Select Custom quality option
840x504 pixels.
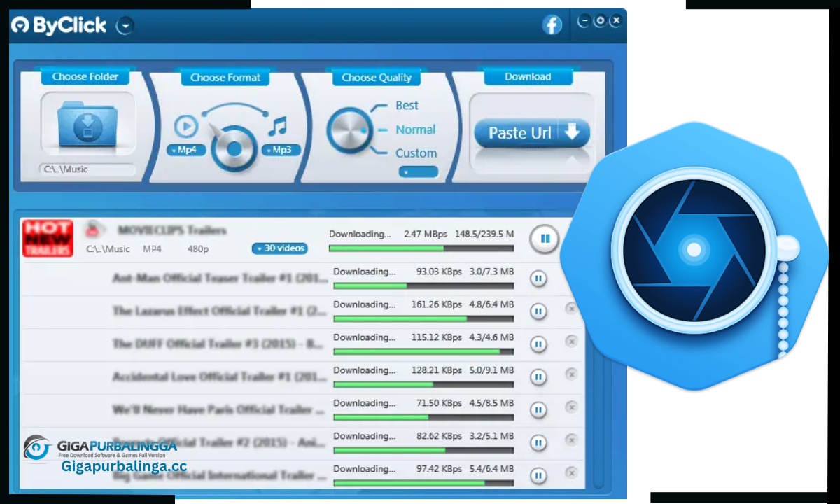(416, 153)
